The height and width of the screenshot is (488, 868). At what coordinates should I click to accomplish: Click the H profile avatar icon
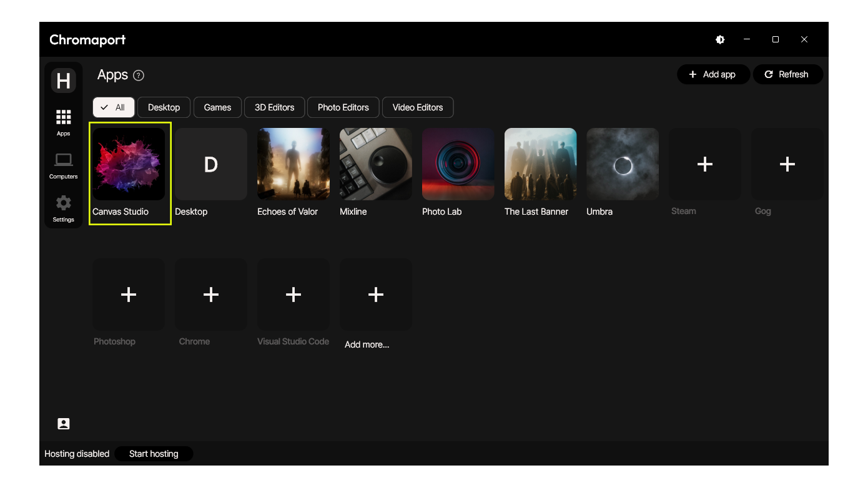pos(63,81)
